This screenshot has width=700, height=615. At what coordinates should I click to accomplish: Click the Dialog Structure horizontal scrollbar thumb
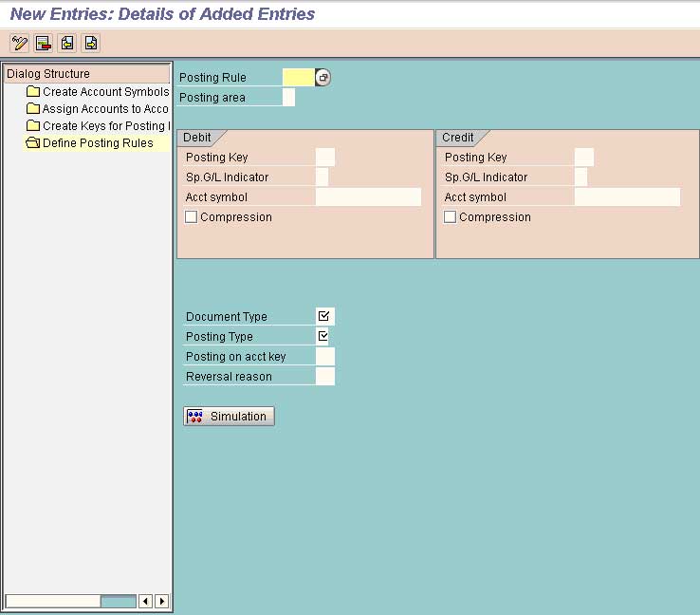pyautogui.click(x=118, y=601)
